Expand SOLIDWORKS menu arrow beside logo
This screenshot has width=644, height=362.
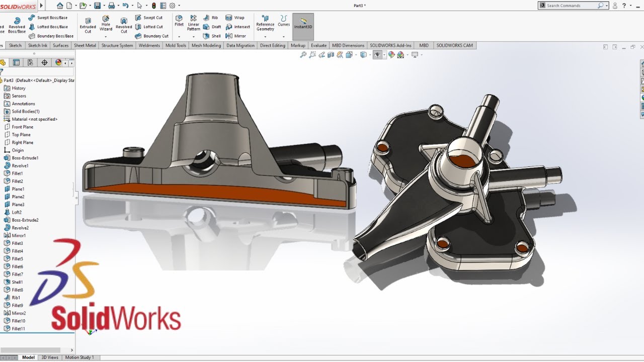(41, 6)
